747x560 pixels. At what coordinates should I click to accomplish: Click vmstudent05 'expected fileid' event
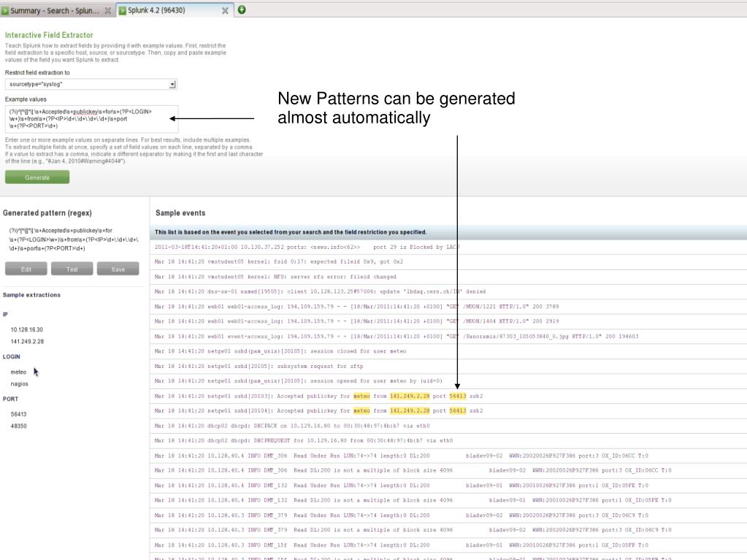pyautogui.click(x=448, y=261)
